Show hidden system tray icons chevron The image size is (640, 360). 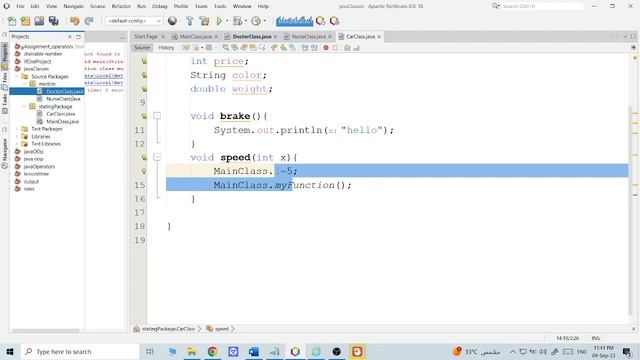click(x=513, y=351)
